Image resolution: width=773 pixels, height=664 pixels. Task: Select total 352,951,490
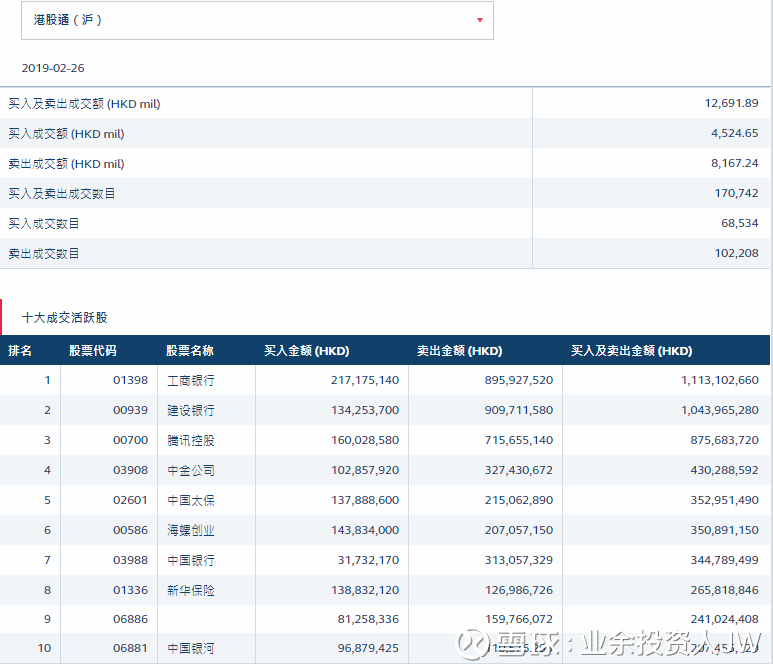[724, 500]
